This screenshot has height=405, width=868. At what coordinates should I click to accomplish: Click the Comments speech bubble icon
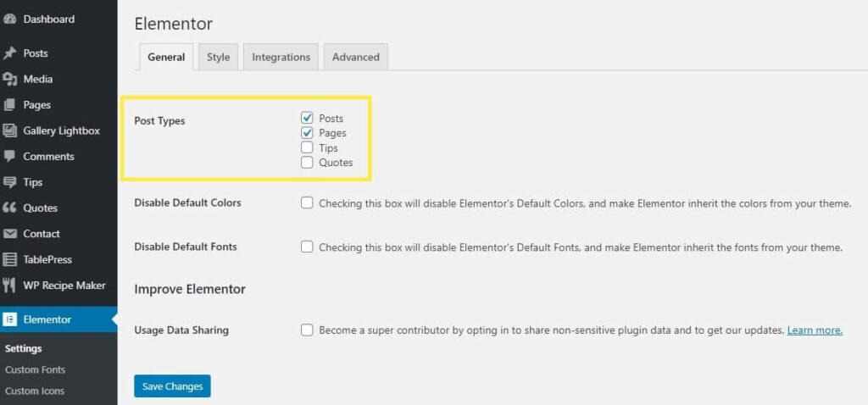9,157
